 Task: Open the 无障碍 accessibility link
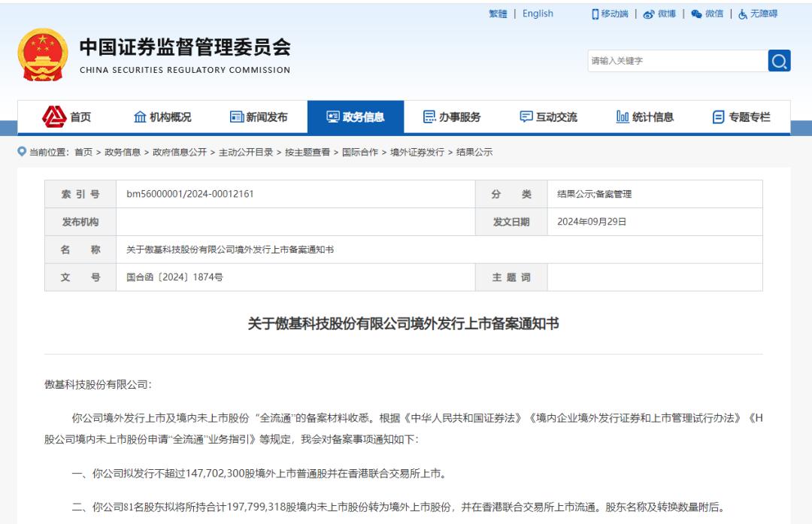764,14
